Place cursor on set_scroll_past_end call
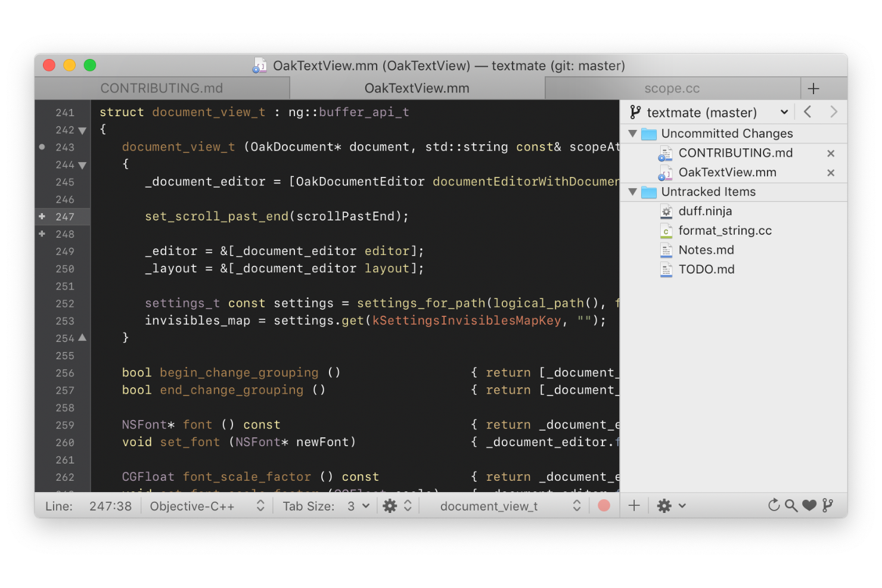The width and height of the screenshot is (882, 588). coord(217,216)
